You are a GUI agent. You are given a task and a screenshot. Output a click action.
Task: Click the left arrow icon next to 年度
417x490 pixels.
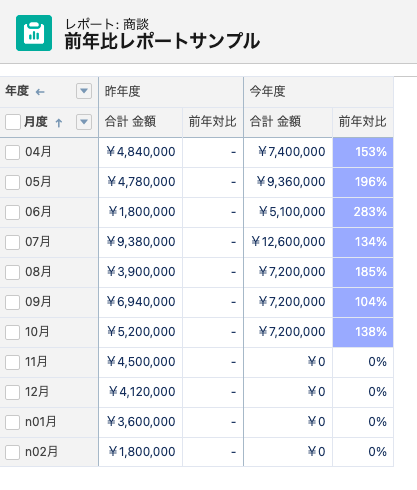coord(40,92)
